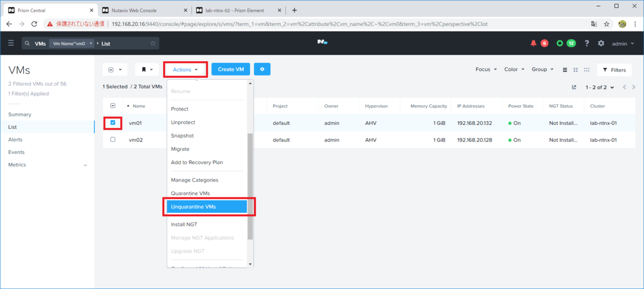644x289 pixels.
Task: Expand the Metrics sidebar section
Action: pyautogui.click(x=47, y=165)
